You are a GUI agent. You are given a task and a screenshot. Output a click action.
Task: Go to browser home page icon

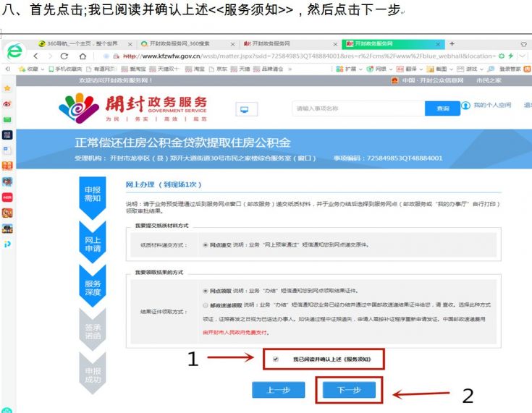click(x=83, y=56)
